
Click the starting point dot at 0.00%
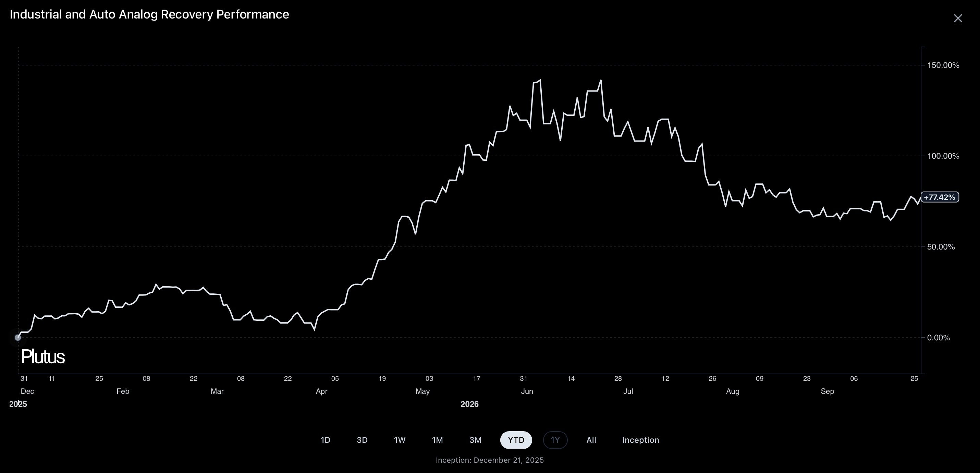[17, 338]
